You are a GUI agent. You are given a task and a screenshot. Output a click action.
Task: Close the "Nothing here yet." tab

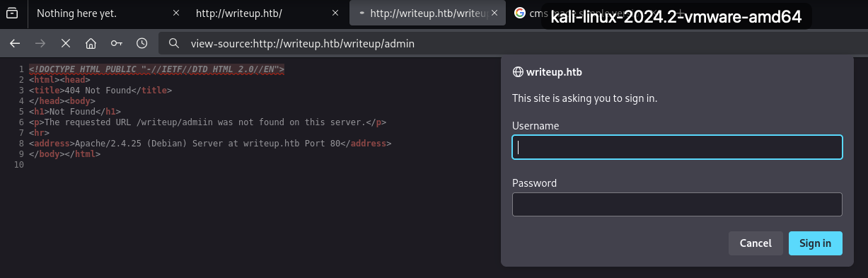pyautogui.click(x=176, y=13)
